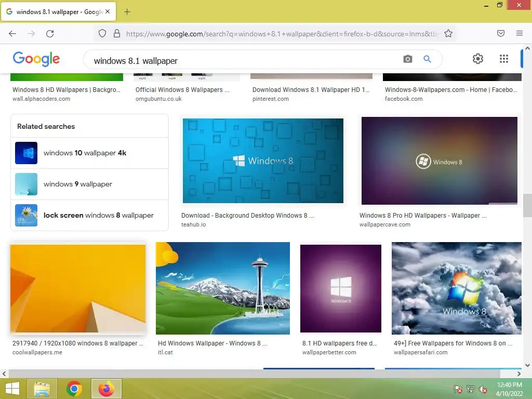Viewport: 532px width, 399px height.
Task: Launch Google Chrome from the taskbar
Action: [74, 389]
